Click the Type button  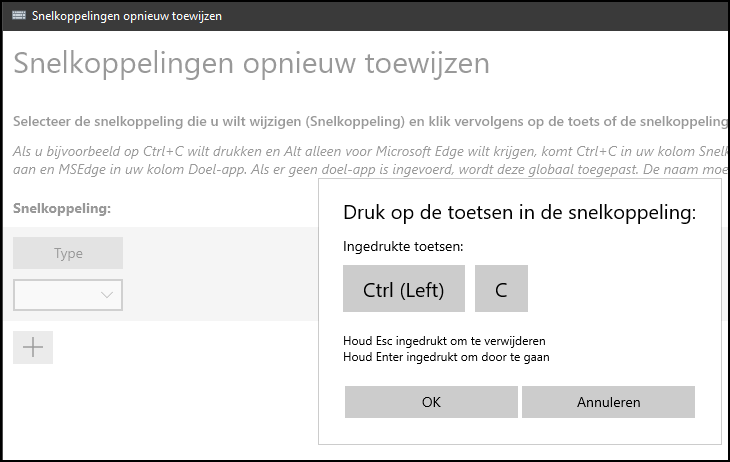[68, 253]
